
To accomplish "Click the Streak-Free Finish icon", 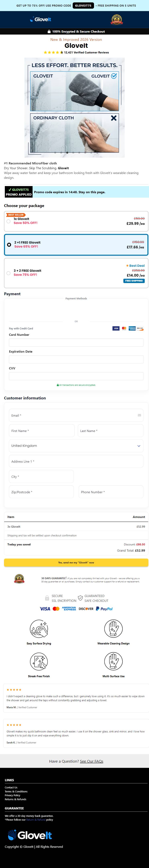I will 39,661.
